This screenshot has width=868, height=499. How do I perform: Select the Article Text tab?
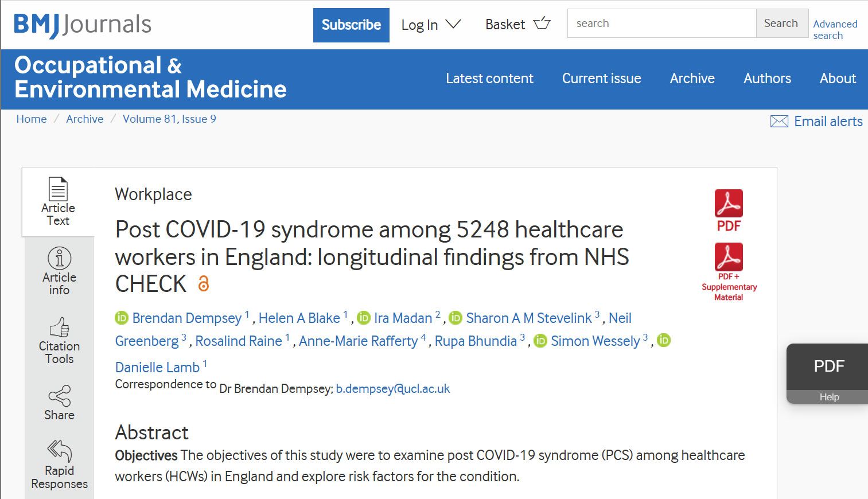pyautogui.click(x=58, y=202)
